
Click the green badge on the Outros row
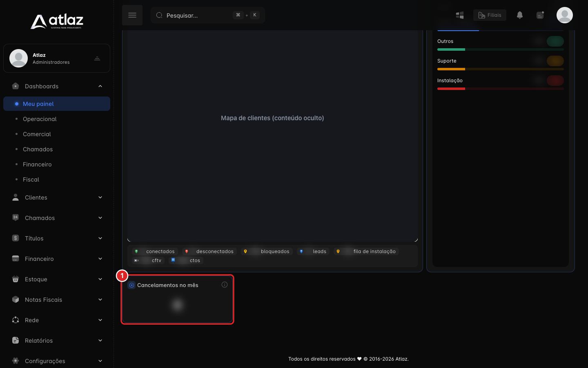click(555, 41)
